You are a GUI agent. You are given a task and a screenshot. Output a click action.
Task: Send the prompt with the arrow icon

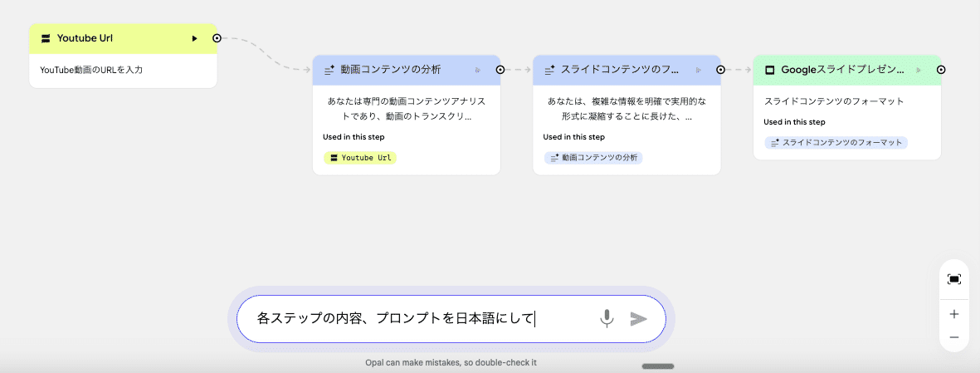[x=638, y=318]
